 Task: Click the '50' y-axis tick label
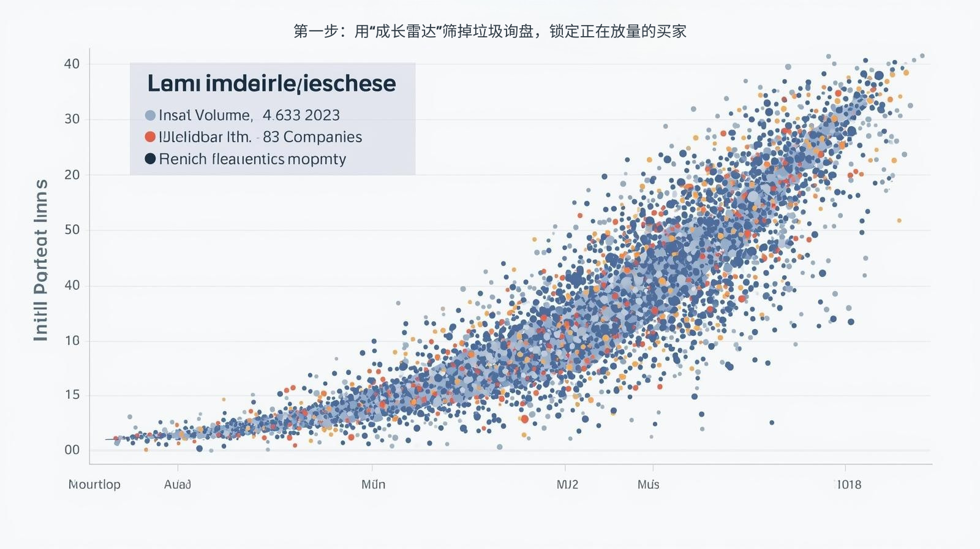pos(72,230)
